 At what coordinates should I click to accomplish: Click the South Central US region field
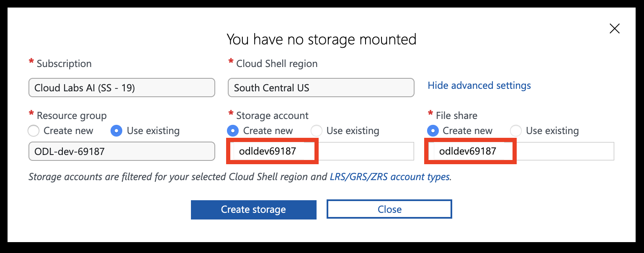pyautogui.click(x=320, y=88)
